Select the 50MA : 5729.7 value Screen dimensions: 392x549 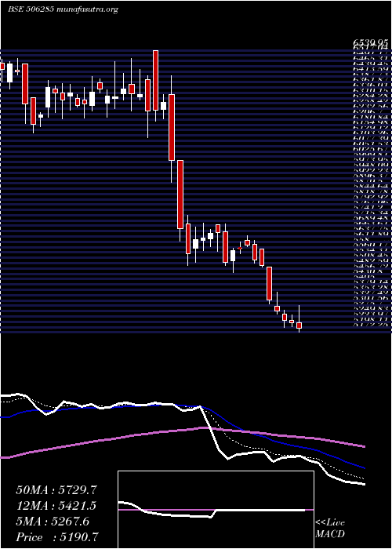click(x=56, y=490)
